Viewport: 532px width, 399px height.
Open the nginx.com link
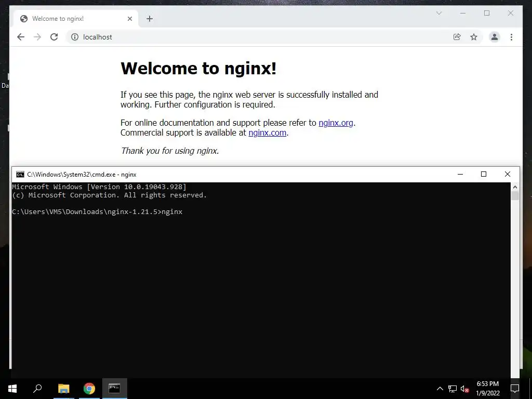click(268, 132)
